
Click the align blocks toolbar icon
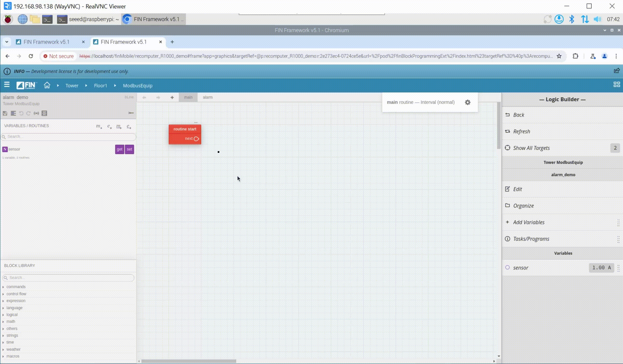click(x=13, y=113)
